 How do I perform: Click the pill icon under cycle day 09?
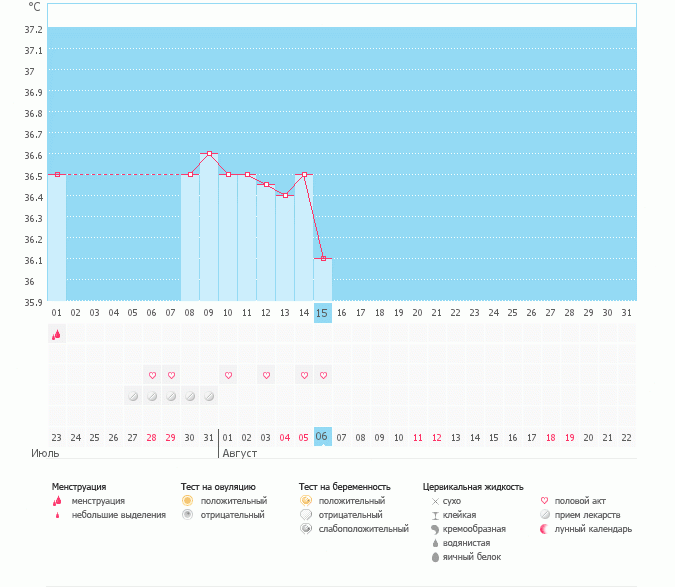[209, 396]
